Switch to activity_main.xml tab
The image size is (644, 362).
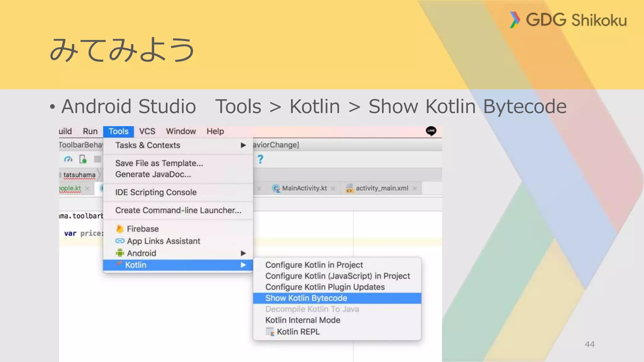click(x=382, y=188)
